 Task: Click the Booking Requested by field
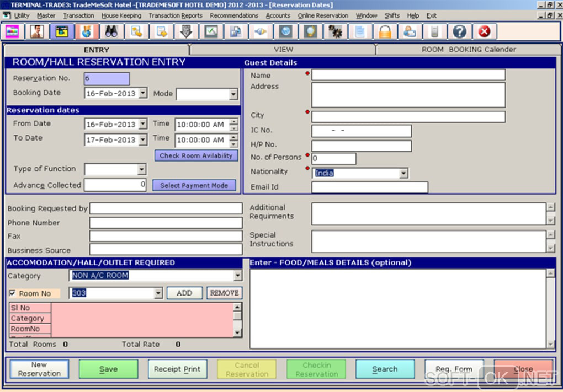166,208
